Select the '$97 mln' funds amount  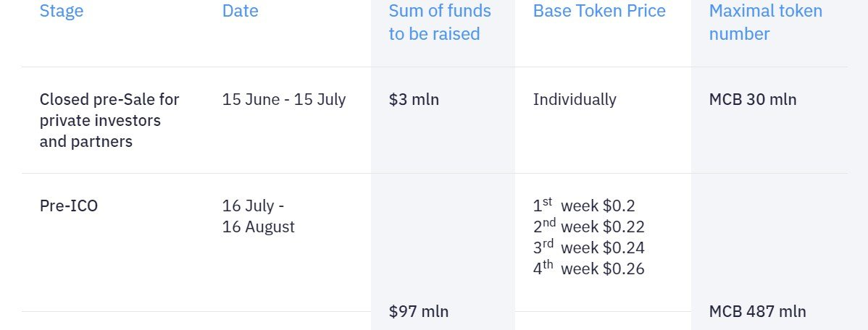click(x=419, y=312)
